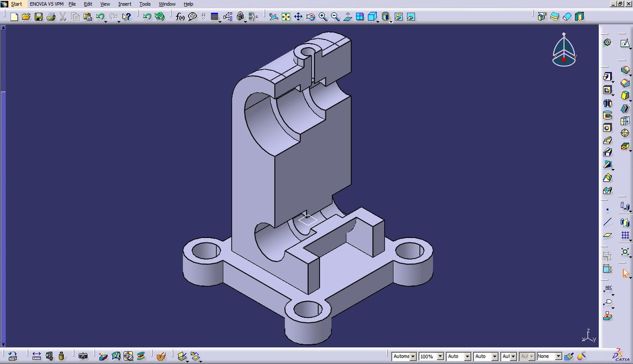
Task: Select the Shell tool
Action: click(625, 108)
